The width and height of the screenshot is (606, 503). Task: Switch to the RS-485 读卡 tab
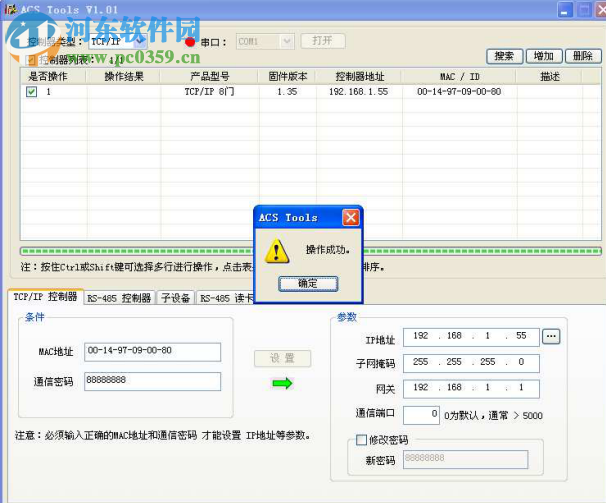226,298
